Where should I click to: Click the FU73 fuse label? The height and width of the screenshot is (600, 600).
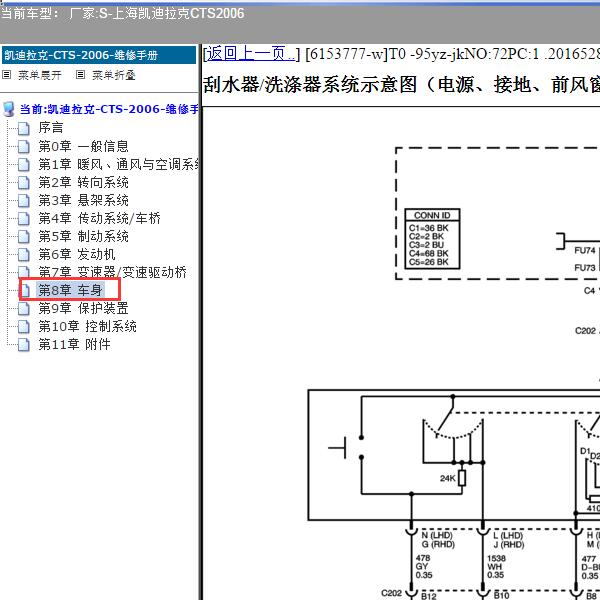click(x=585, y=267)
